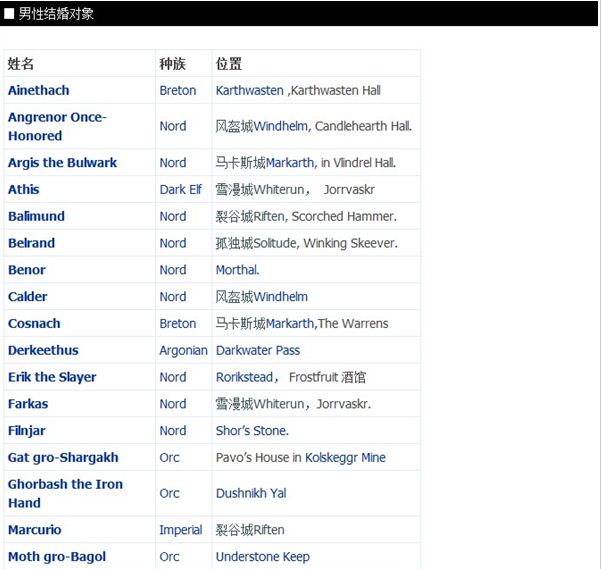Viewport: 601px width, 569px height.
Task: Click the 位置 column header
Action: coord(229,64)
